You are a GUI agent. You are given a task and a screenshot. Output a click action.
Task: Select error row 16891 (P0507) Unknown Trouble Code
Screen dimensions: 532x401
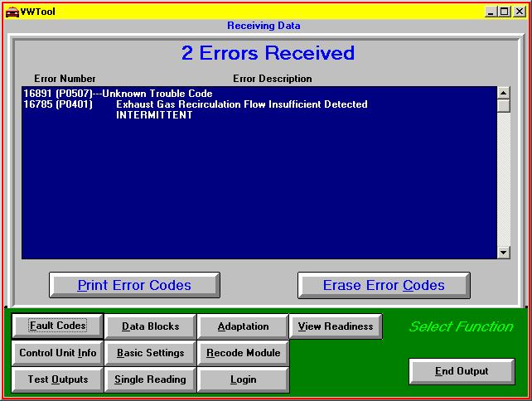pos(118,94)
